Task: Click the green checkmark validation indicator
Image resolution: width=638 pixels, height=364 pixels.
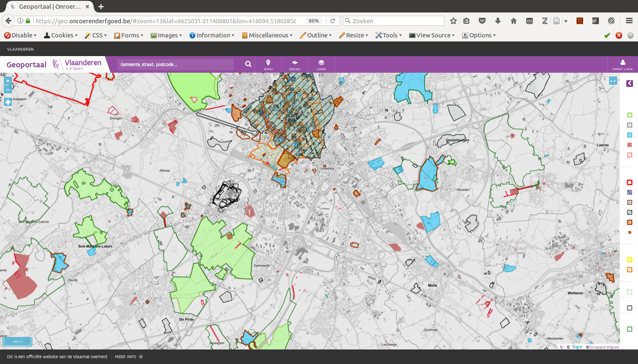Action: click(607, 35)
